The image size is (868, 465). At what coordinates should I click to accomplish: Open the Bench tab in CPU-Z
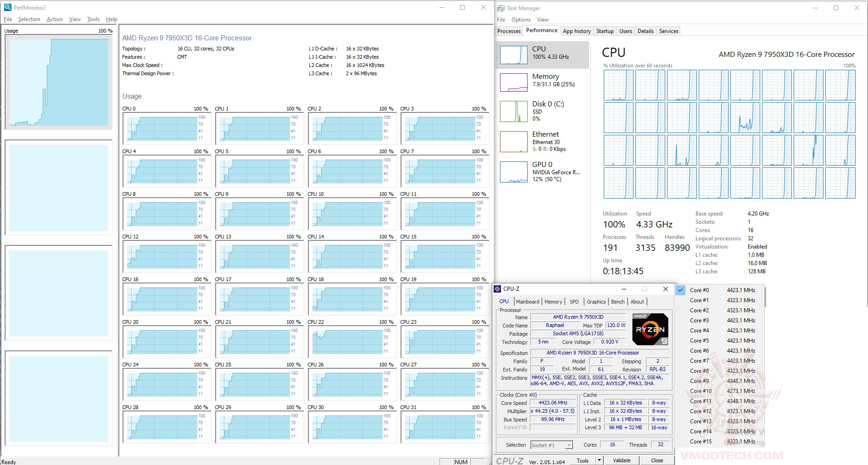coord(618,302)
